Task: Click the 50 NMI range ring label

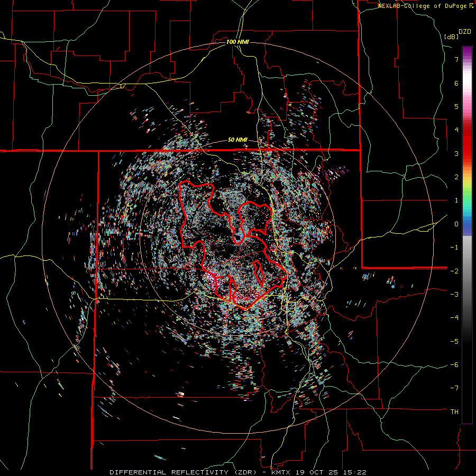Action: pos(237,140)
